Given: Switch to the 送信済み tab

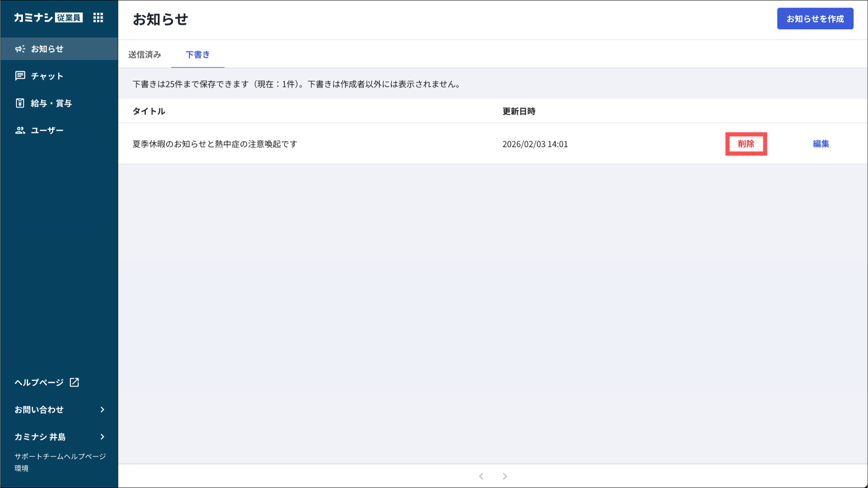Looking at the screenshot, I should pos(145,55).
